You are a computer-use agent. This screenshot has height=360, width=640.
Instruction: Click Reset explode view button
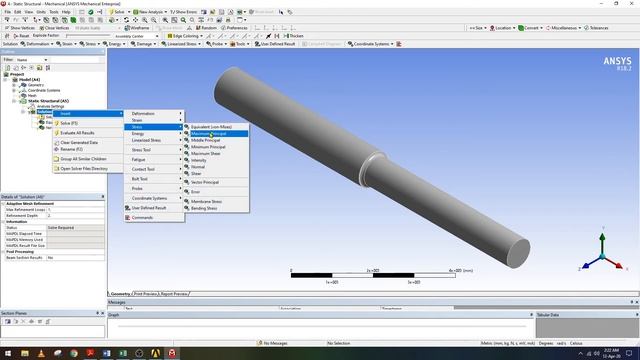[x=21, y=36]
